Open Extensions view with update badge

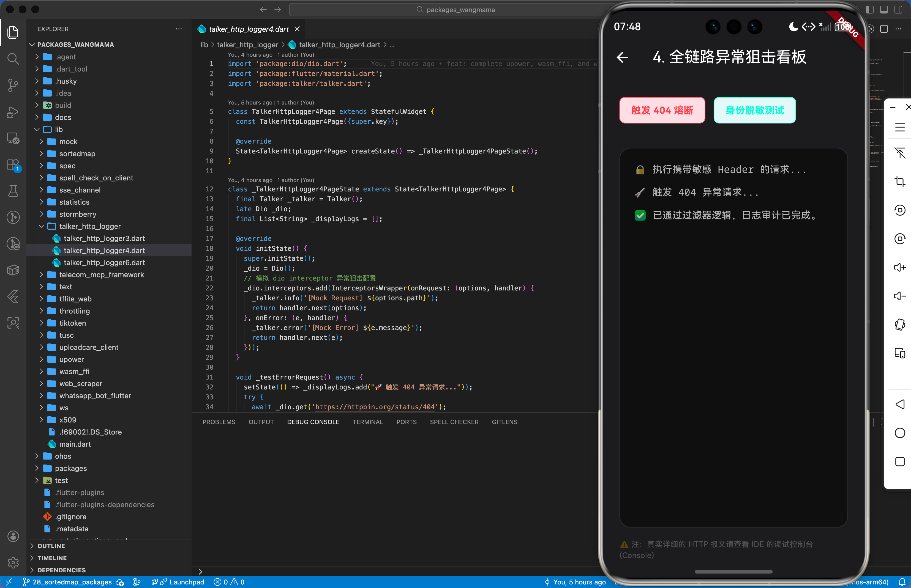13,165
